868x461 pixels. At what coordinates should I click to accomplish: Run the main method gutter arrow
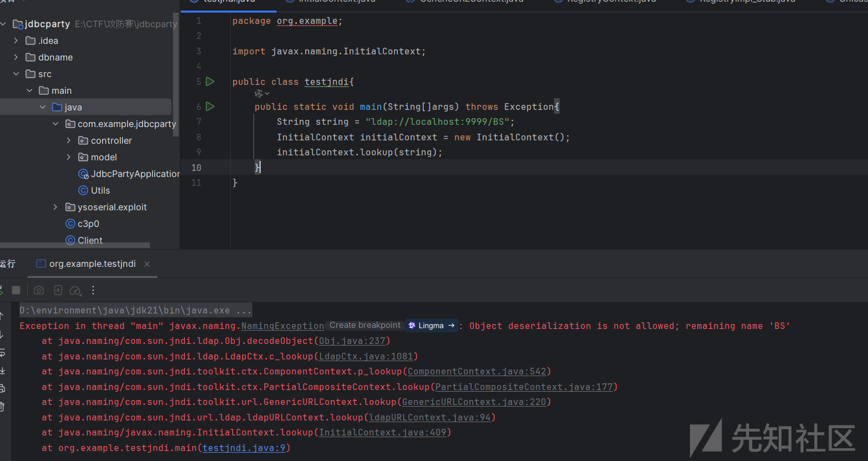(210, 106)
